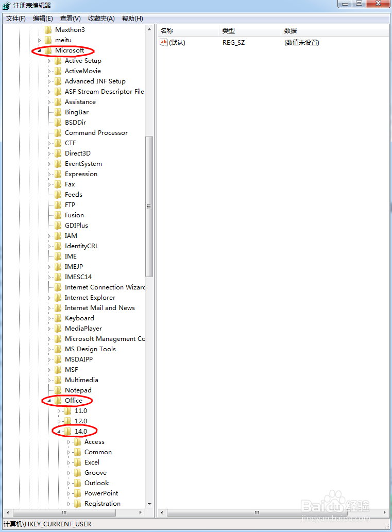
Task: Click the Microsoft folder icon
Action: 48,50
